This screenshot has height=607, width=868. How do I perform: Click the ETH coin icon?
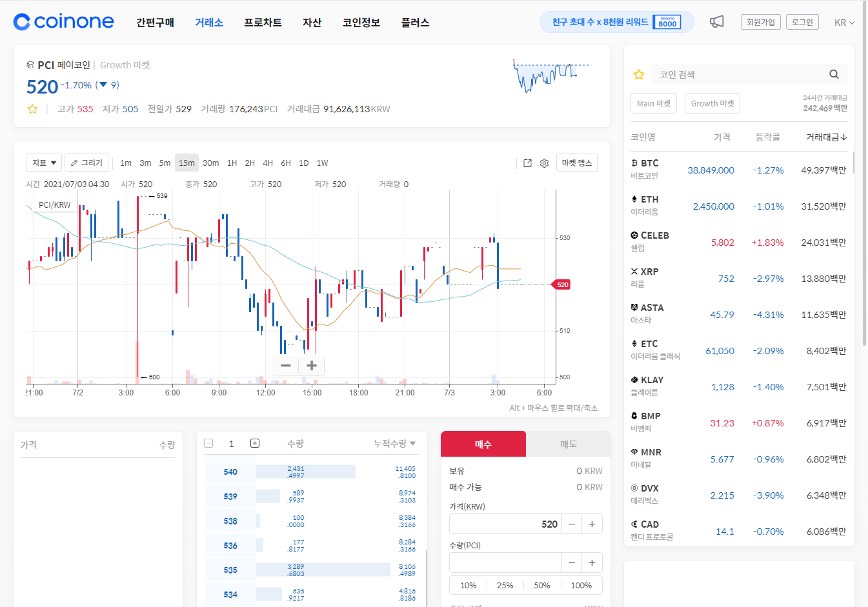coord(634,199)
